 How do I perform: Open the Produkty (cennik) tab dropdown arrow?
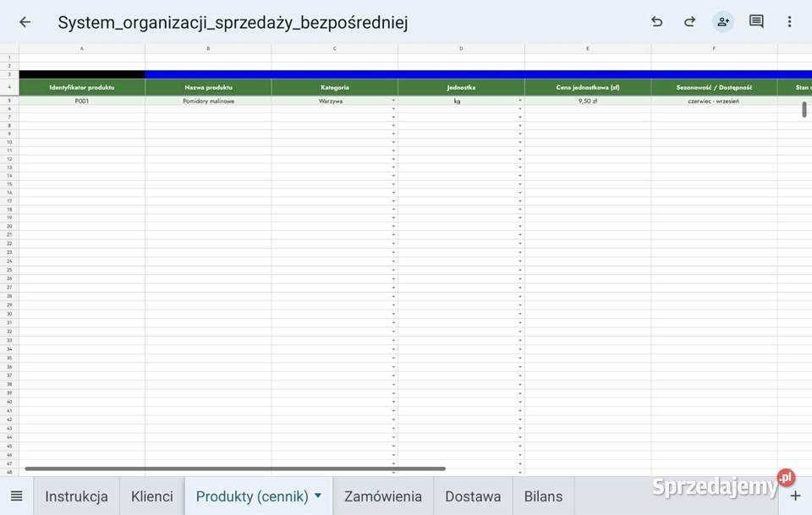pyautogui.click(x=318, y=496)
